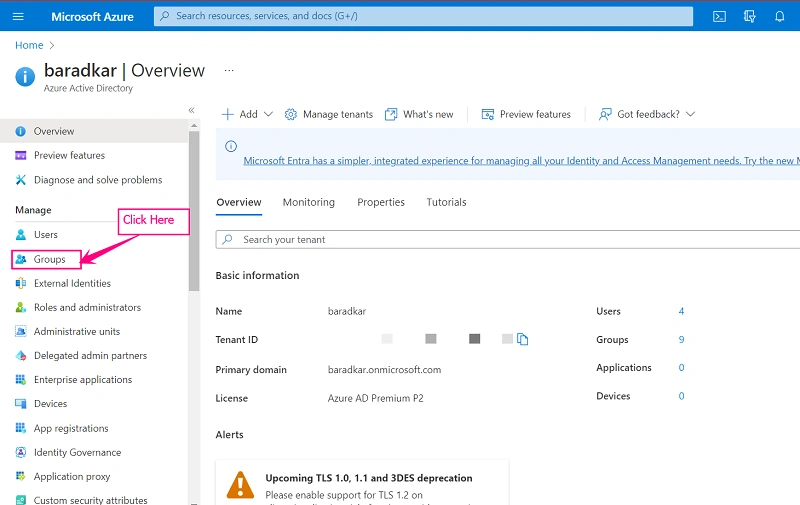The height and width of the screenshot is (505, 800).
Task: Open the notifications bell
Action: pyautogui.click(x=780, y=16)
